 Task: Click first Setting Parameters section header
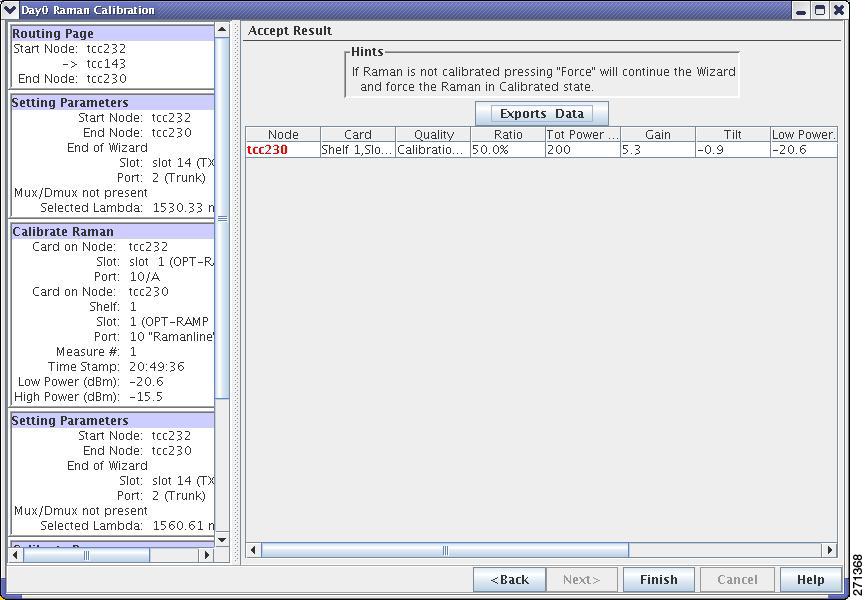click(113, 103)
